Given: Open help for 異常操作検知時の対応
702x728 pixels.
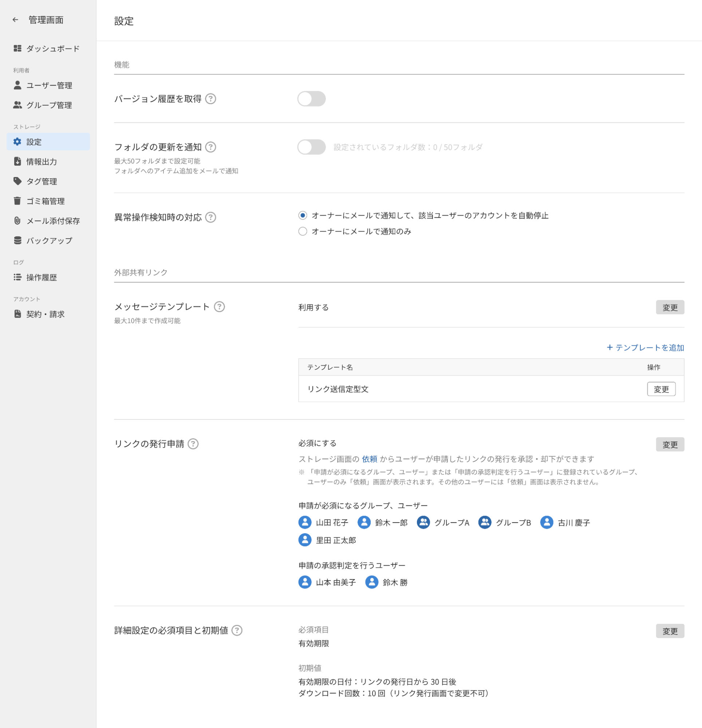Looking at the screenshot, I should coord(210,217).
